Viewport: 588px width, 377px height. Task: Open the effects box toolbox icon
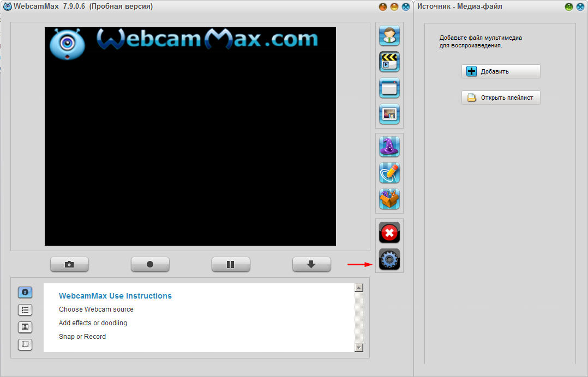[389, 199]
